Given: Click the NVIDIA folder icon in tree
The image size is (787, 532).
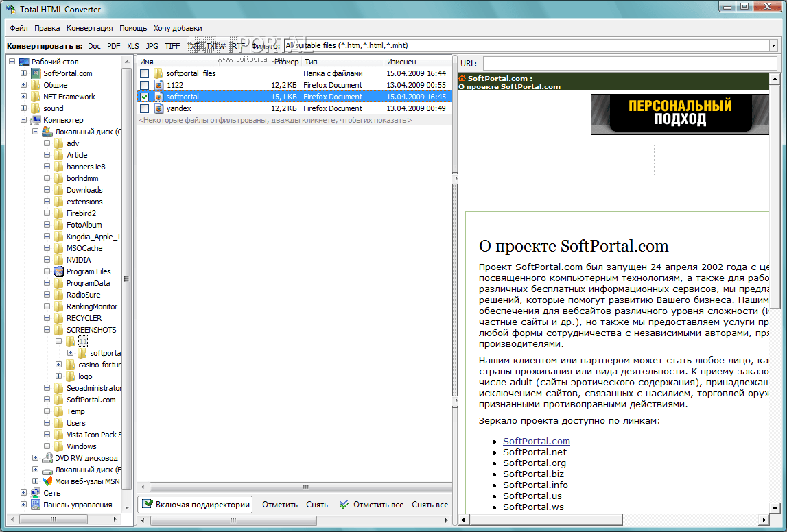Looking at the screenshot, I should 59,260.
